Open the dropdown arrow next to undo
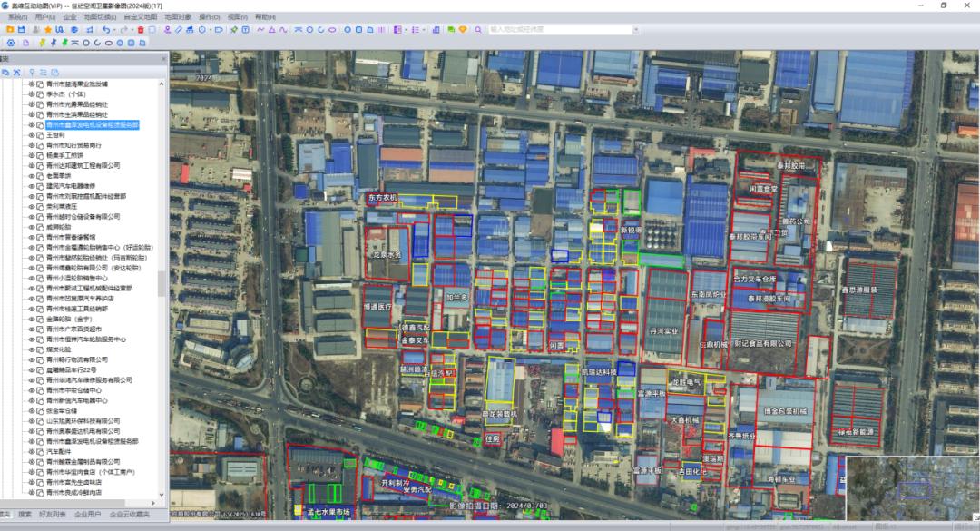The image size is (980, 531). click(x=115, y=30)
